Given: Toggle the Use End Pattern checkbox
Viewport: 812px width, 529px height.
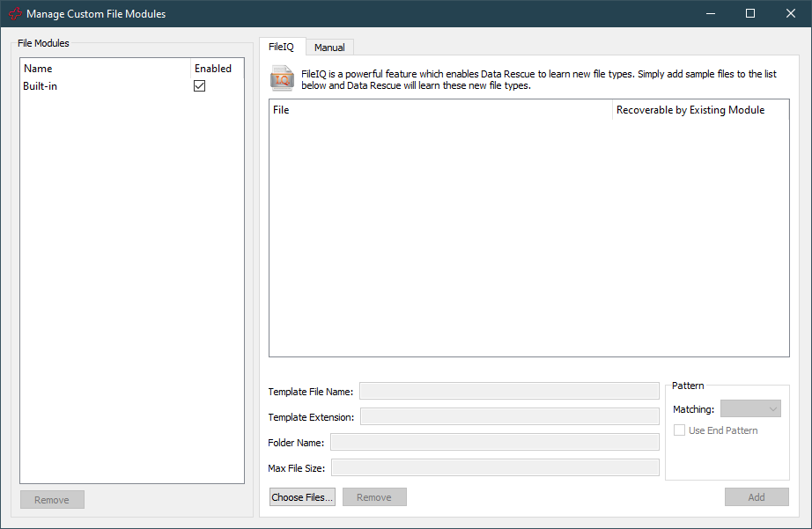Looking at the screenshot, I should coord(679,430).
